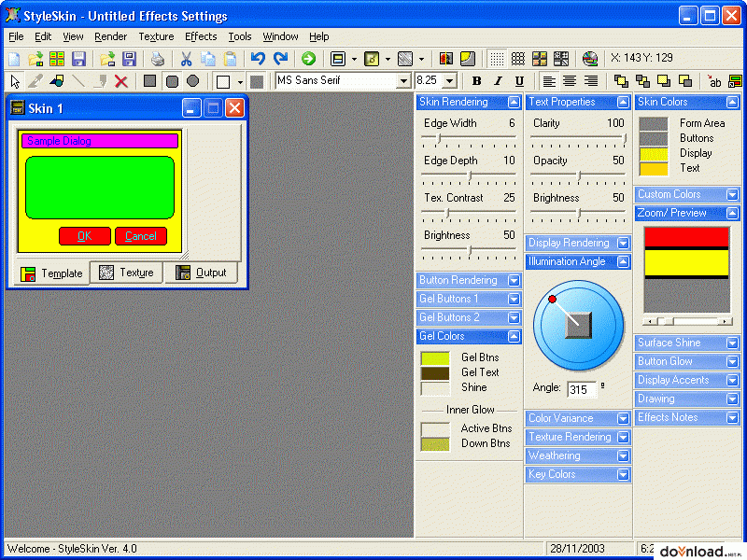
Task: Click the bring to front icon
Action: [621, 81]
